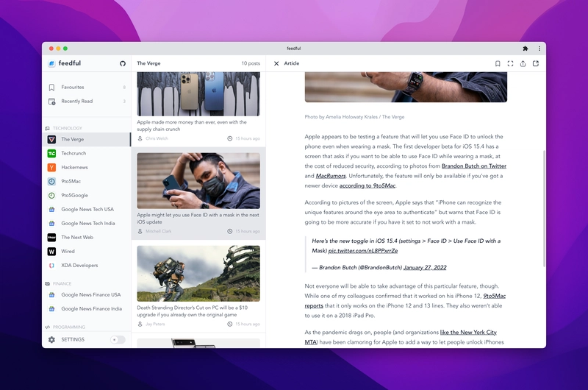Click the Techcrunch green logo icon
The height and width of the screenshot is (390, 588).
[x=51, y=153]
